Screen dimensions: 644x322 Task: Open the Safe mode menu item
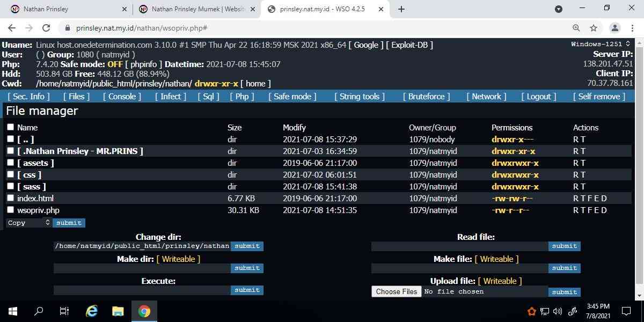point(292,97)
